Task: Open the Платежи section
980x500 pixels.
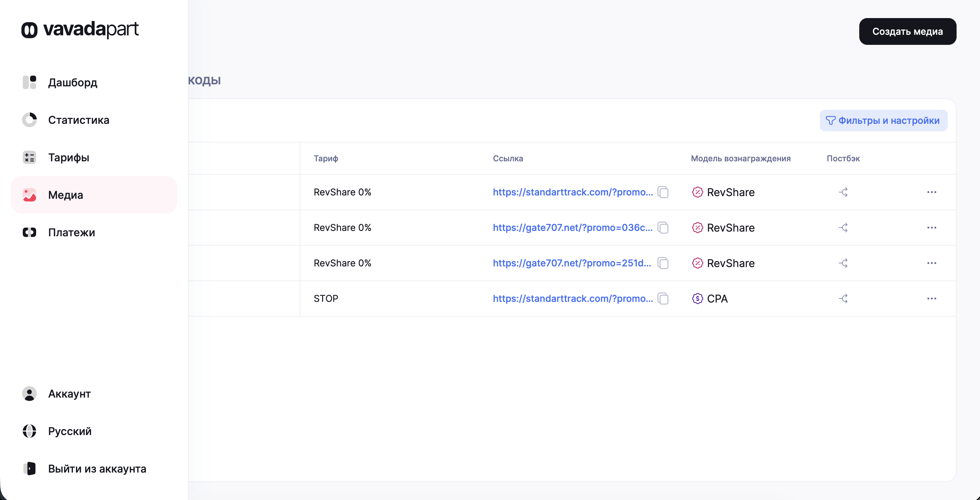Action: pos(72,232)
